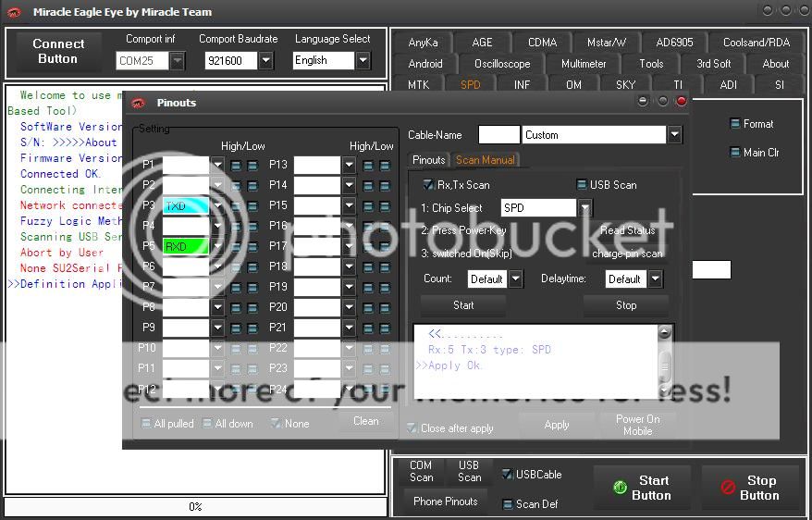
Task: Select the All pulled option
Action: pyautogui.click(x=146, y=424)
